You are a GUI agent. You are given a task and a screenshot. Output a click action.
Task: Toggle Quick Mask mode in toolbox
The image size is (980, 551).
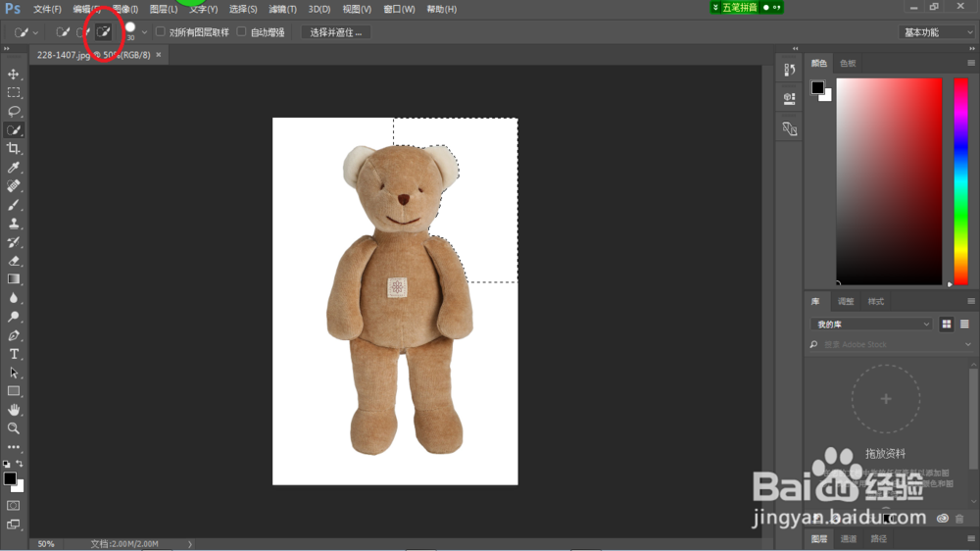(x=13, y=505)
